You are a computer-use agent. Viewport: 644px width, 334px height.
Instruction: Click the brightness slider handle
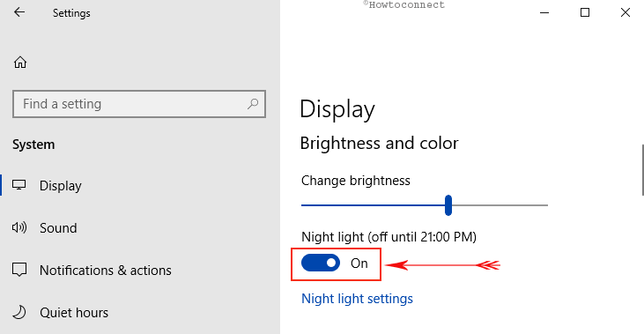[x=448, y=205]
